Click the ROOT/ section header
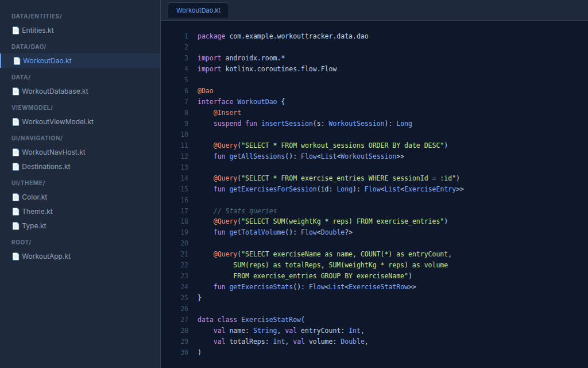The image size is (588, 368). tap(21, 242)
